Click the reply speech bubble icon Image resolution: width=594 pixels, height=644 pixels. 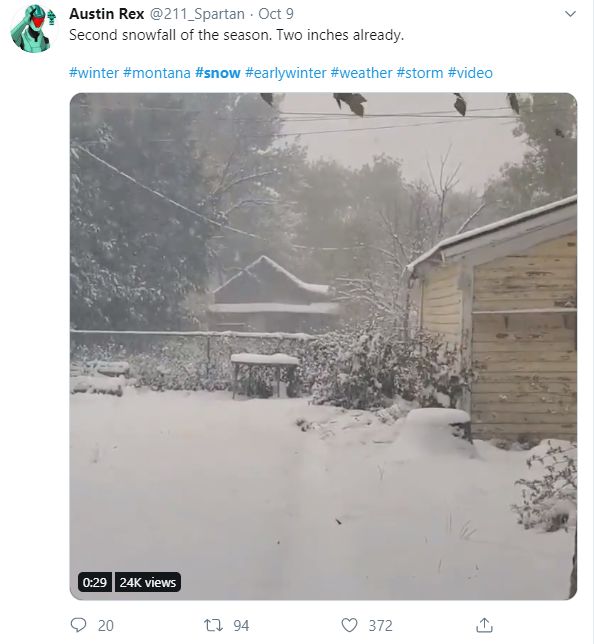coord(78,625)
